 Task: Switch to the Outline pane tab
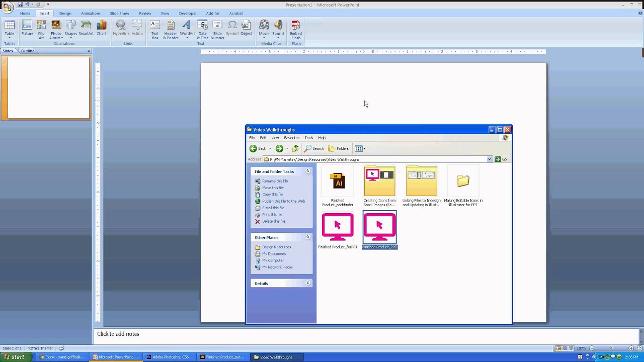[28, 51]
